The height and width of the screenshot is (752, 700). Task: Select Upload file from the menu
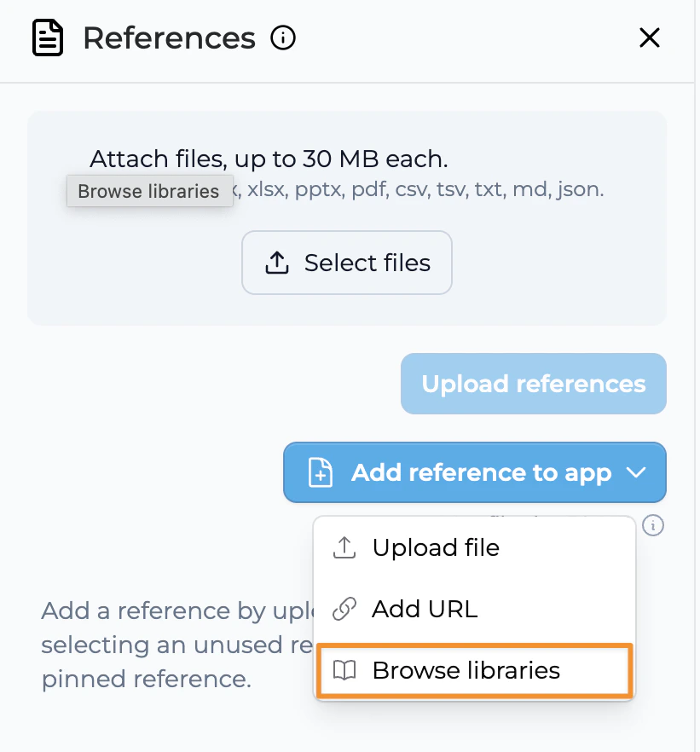click(x=436, y=547)
